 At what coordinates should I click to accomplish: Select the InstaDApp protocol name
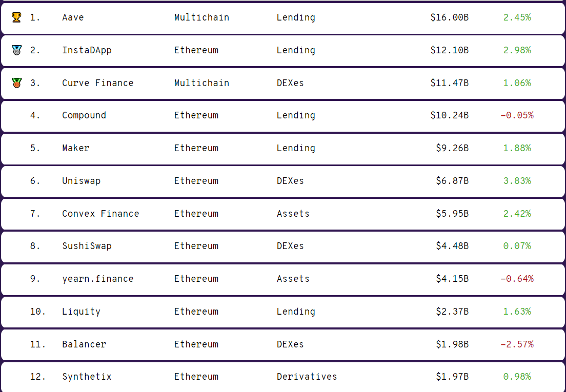tap(87, 50)
